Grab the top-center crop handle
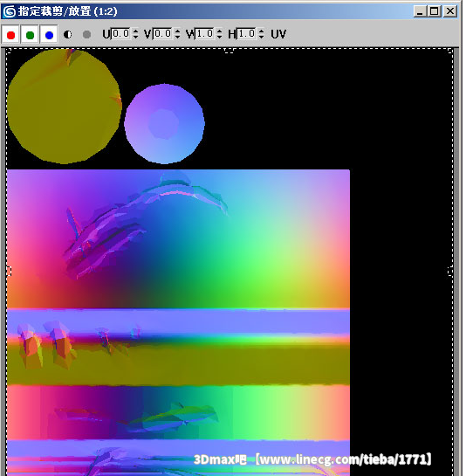This screenshot has height=476, width=466. tap(230, 51)
